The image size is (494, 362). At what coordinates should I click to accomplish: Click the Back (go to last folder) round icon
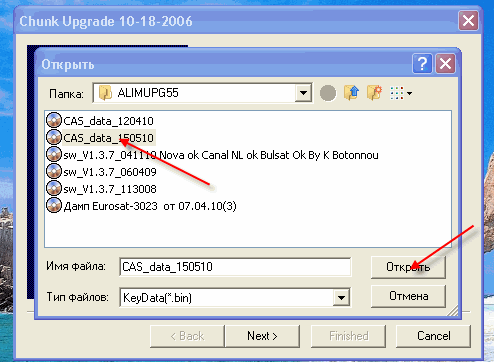pos(328,93)
